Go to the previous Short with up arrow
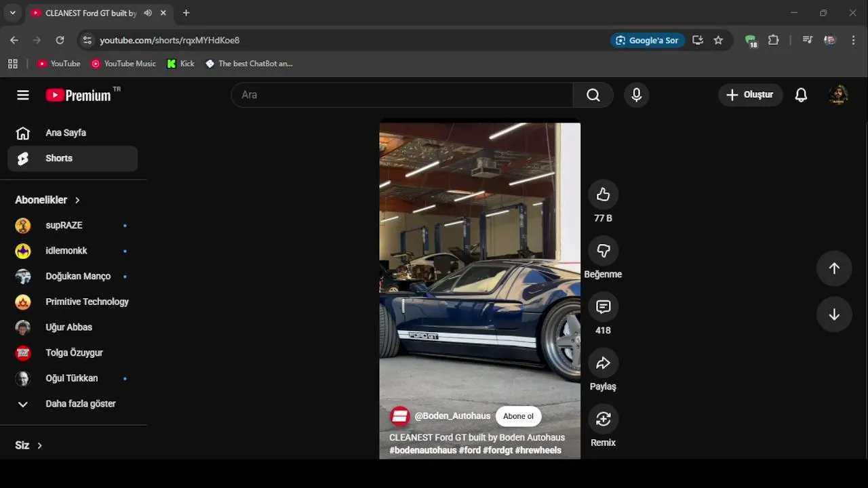868x488 pixels. coord(834,268)
